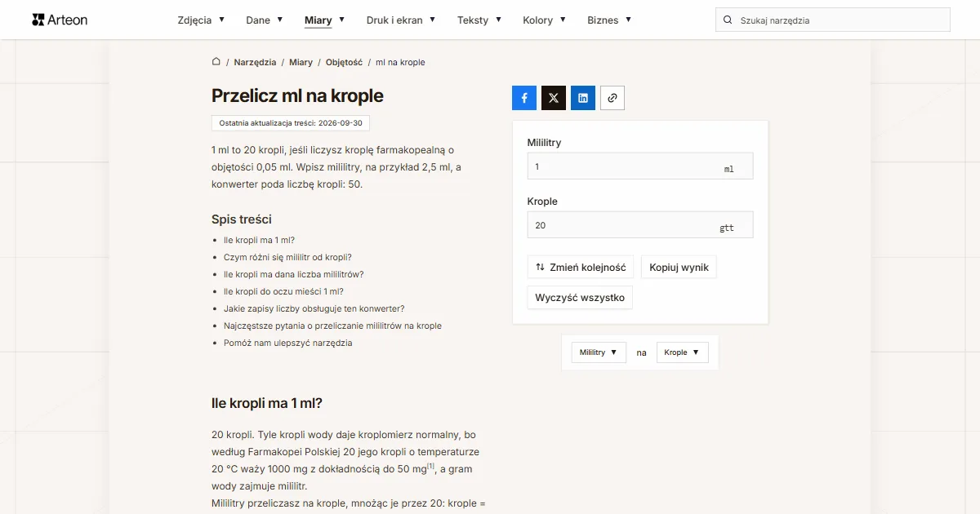Image resolution: width=980 pixels, height=514 pixels.
Task: Jump to 'Czym różni się mililitr od kropli?'
Action: (287, 257)
